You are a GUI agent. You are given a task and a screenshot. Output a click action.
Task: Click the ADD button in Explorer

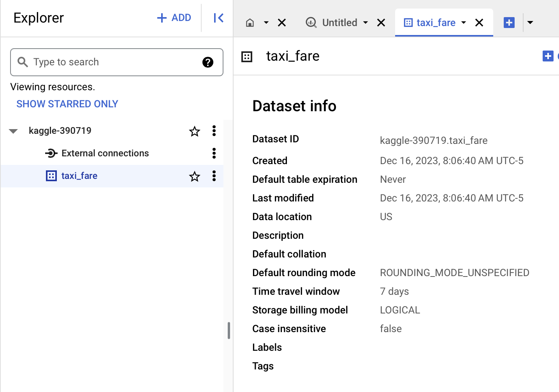click(174, 18)
